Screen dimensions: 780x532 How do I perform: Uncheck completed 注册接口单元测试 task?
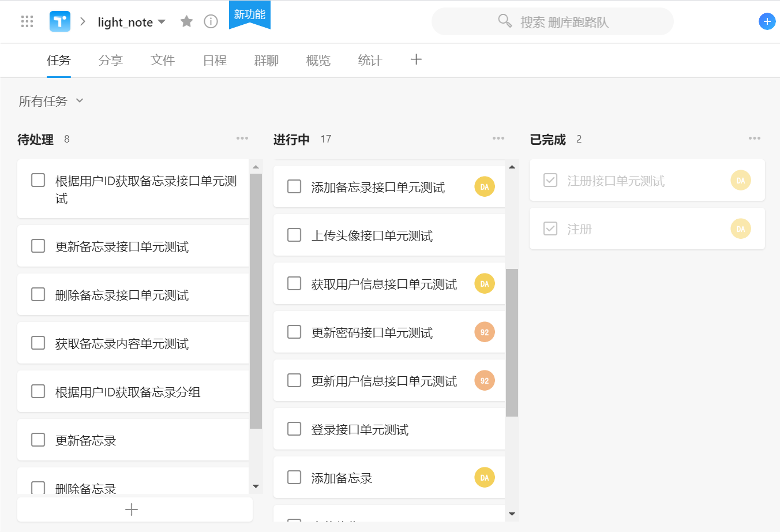550,180
